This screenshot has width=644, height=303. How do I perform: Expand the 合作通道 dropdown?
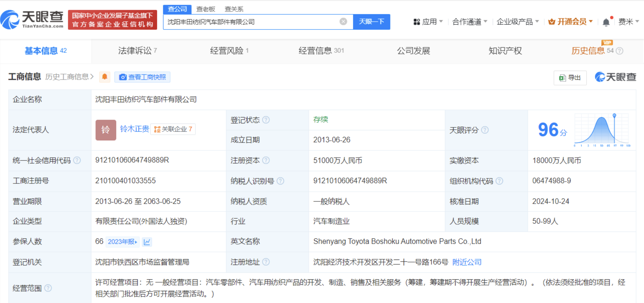(x=469, y=22)
